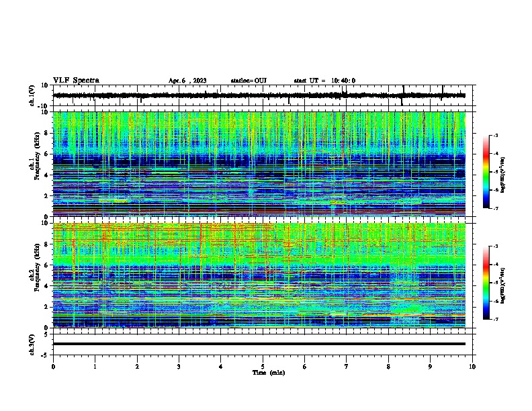Screen dimensions: 532x411
Task: Click the ch.2 spectrogram panel
Action: pos(259,275)
